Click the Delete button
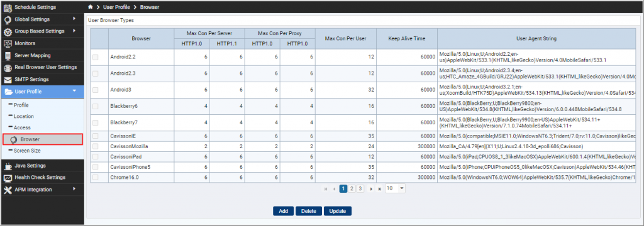This screenshot has height=226, width=644. tap(308, 211)
